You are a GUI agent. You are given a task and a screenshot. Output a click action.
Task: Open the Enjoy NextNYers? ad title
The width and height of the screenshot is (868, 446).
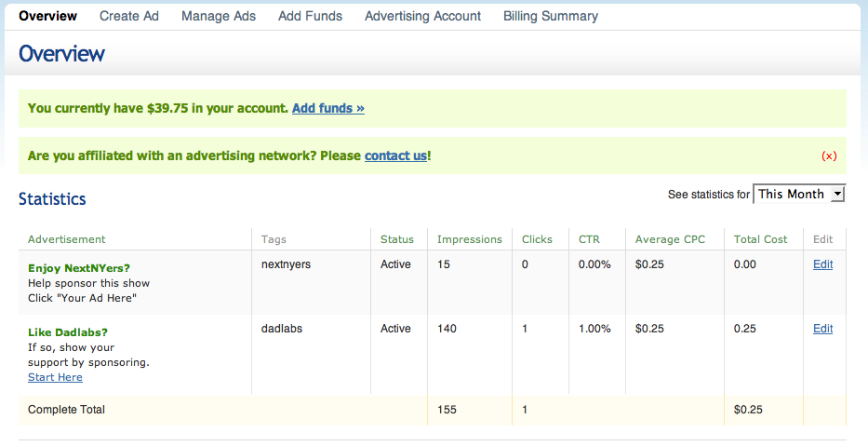click(79, 268)
